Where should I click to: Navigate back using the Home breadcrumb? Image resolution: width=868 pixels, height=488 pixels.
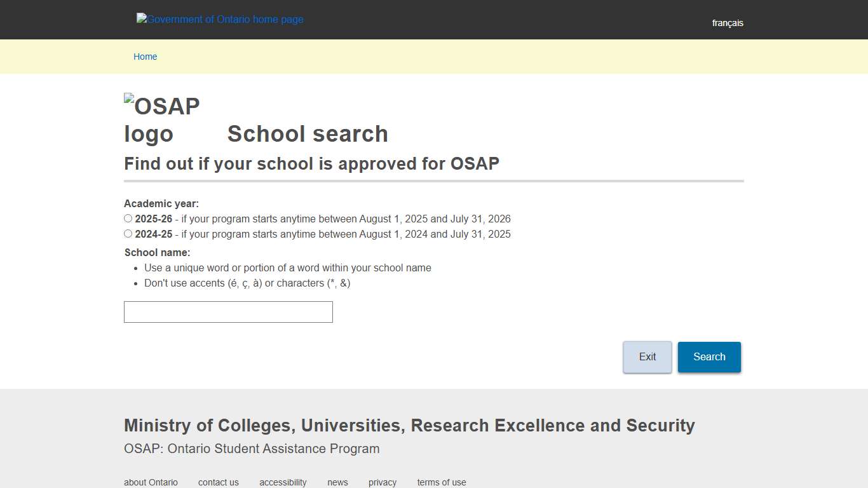coord(145,57)
